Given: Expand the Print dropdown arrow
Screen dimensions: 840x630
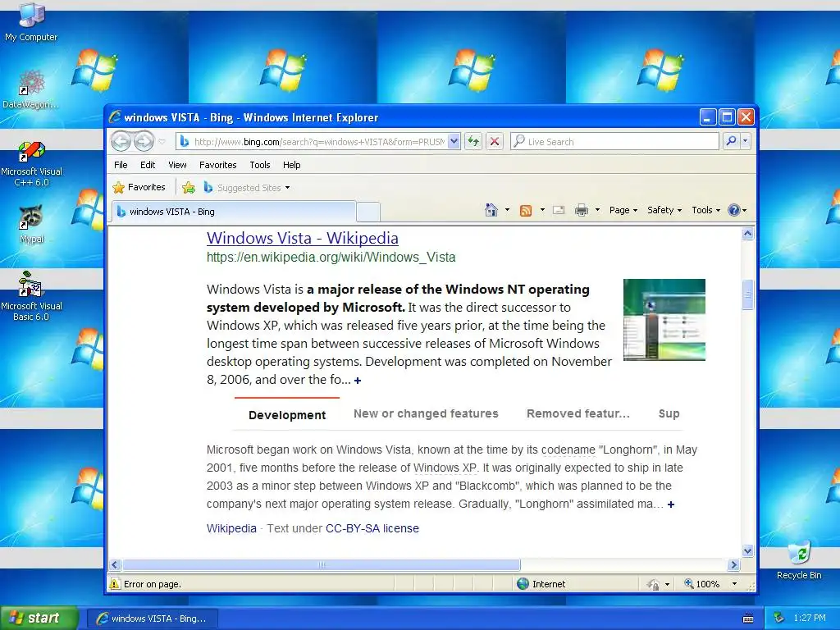Looking at the screenshot, I should 597,210.
